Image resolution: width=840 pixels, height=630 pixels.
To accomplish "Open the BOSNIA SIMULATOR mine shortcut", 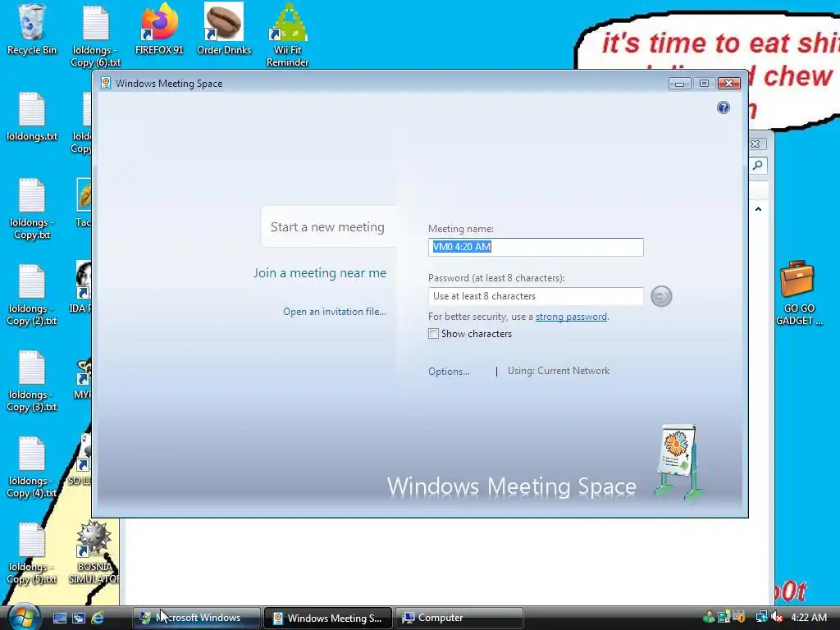I will pos(95,552).
